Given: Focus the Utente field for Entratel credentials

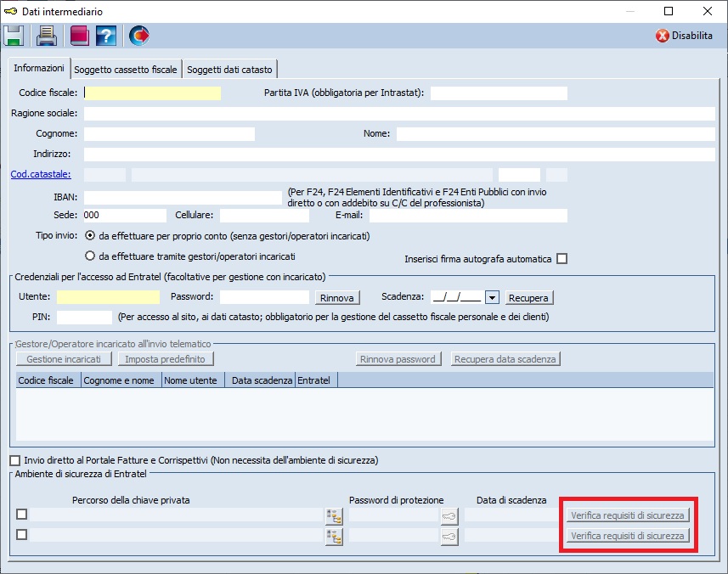Looking at the screenshot, I should coord(108,297).
